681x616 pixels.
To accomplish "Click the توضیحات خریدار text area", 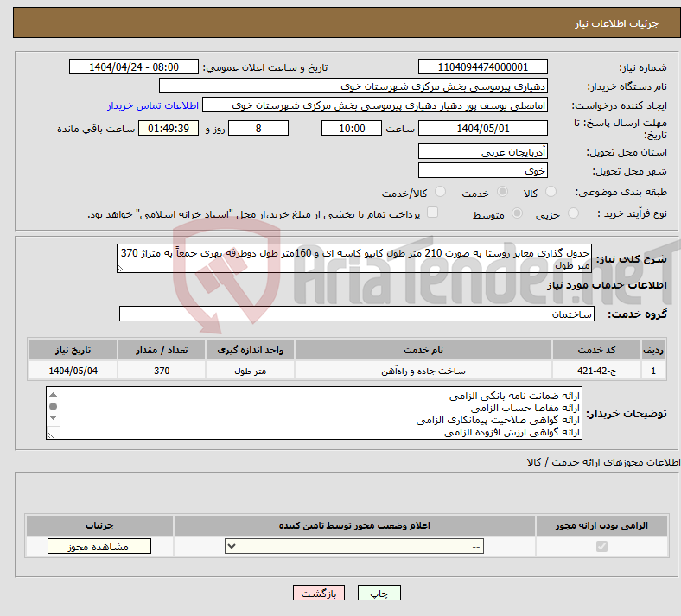I will pyautogui.click(x=314, y=413).
